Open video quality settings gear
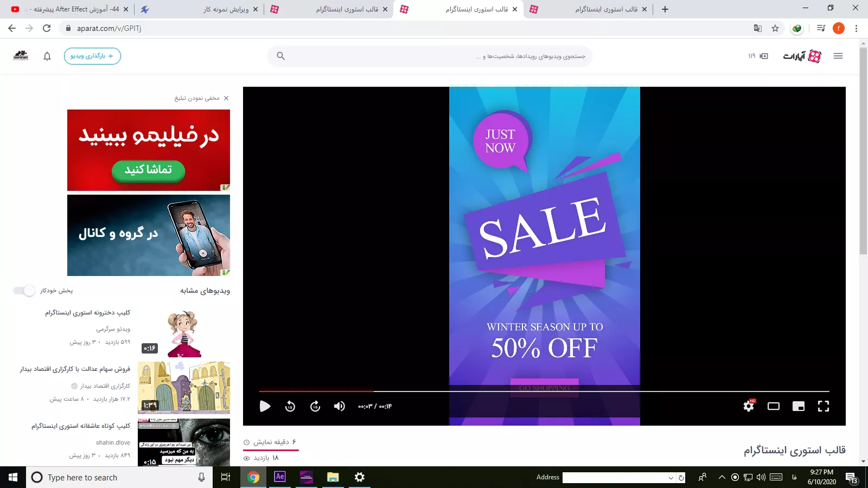868x488 pixels. 749,406
